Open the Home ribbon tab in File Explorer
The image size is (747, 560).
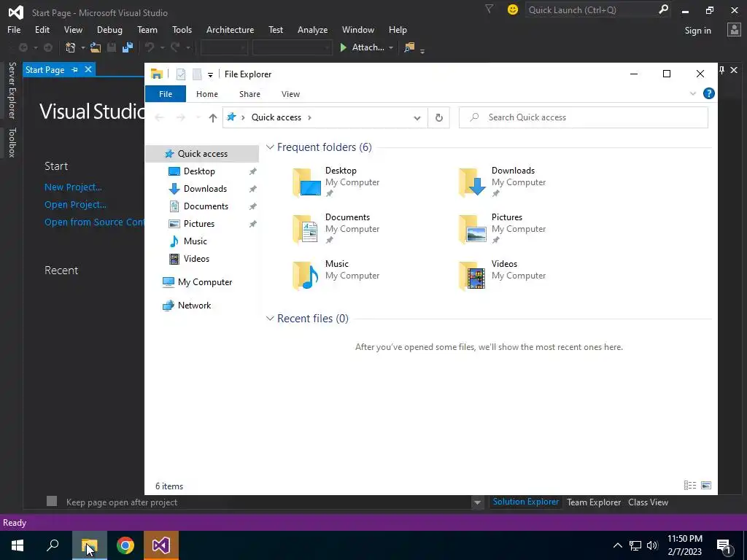206,94
